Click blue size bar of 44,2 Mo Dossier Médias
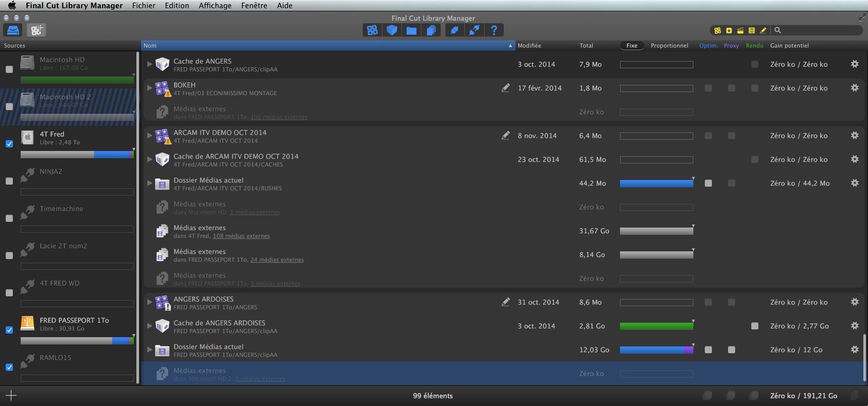This screenshot has width=868, height=406. click(657, 183)
